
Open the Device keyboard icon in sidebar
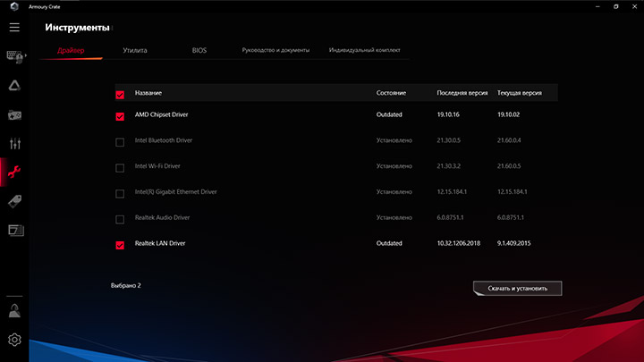tap(15, 56)
